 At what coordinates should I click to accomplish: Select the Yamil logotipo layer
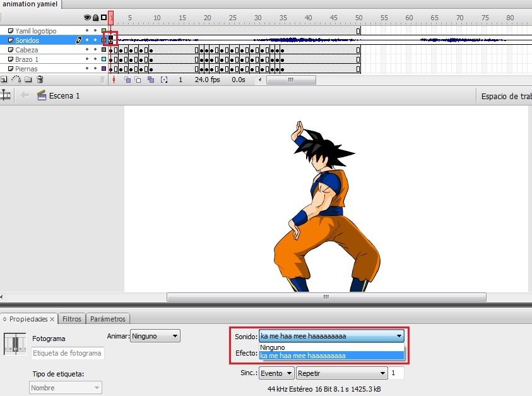[36, 31]
